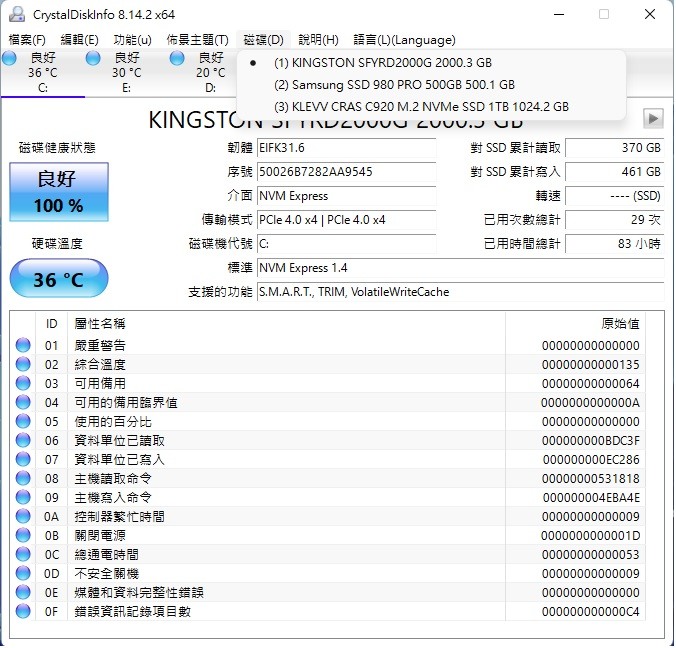Screen dimensions: 676x648
Task: Click the 36 °C temperature button
Action: pyautogui.click(x=59, y=279)
